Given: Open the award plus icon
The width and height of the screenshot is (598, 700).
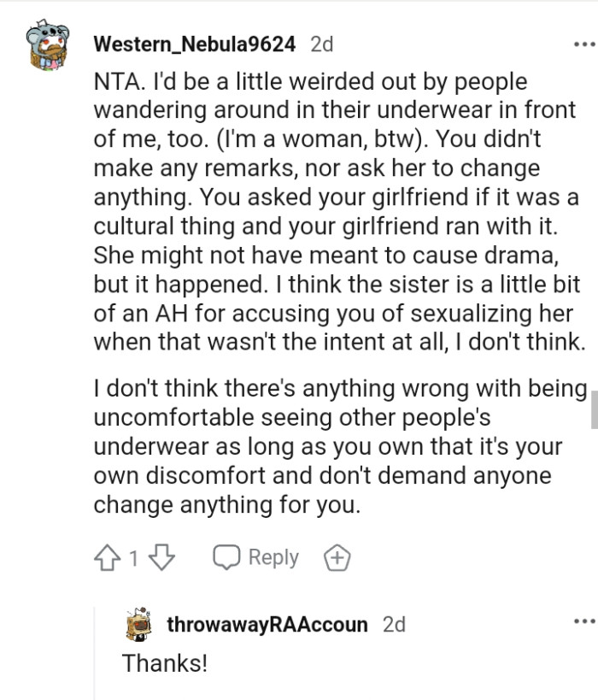Looking at the screenshot, I should 337,556.
